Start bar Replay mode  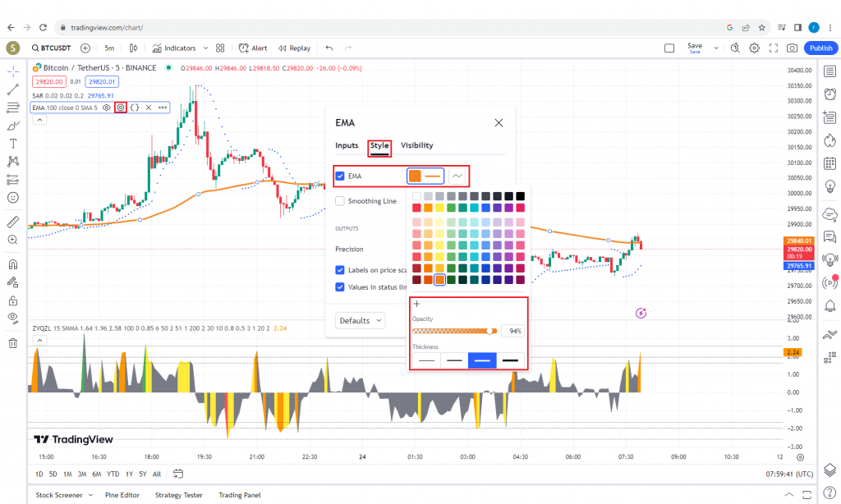pos(295,48)
